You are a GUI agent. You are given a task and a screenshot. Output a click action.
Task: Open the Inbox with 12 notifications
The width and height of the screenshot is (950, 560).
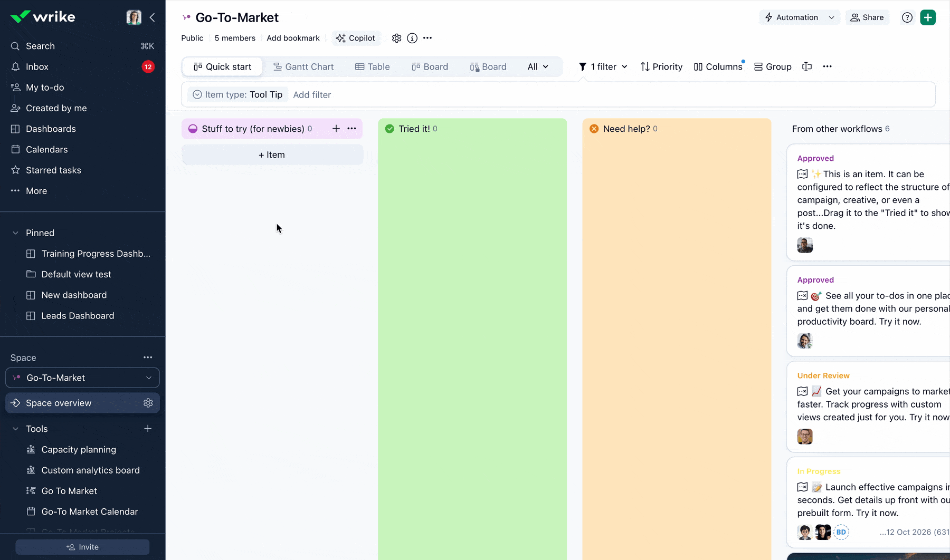point(37,66)
